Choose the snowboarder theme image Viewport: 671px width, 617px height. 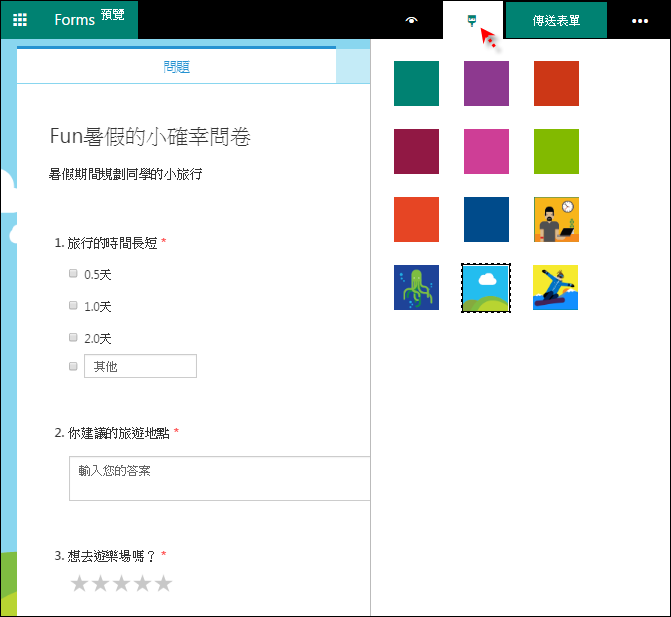pos(555,288)
